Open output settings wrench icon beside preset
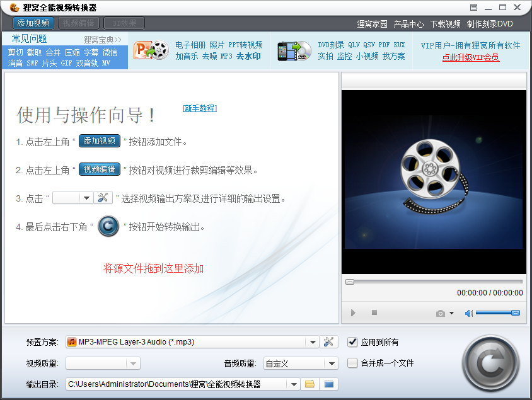This screenshot has height=400, width=532. click(x=328, y=342)
